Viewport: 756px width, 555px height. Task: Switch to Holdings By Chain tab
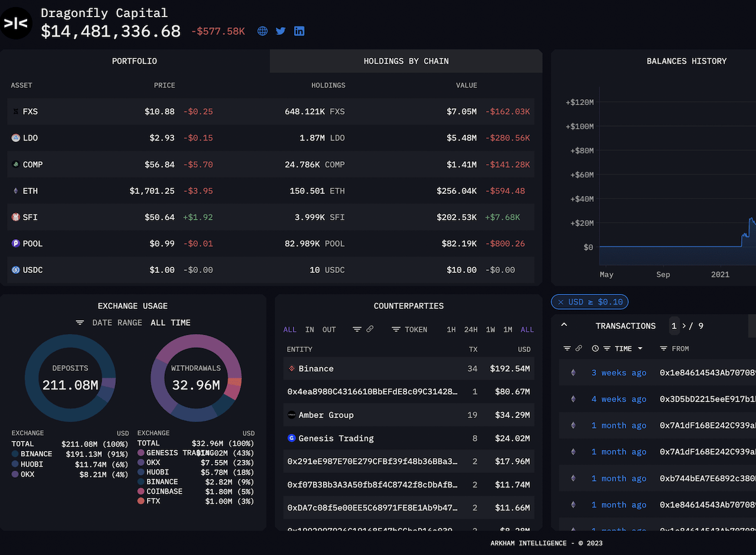[406, 61]
